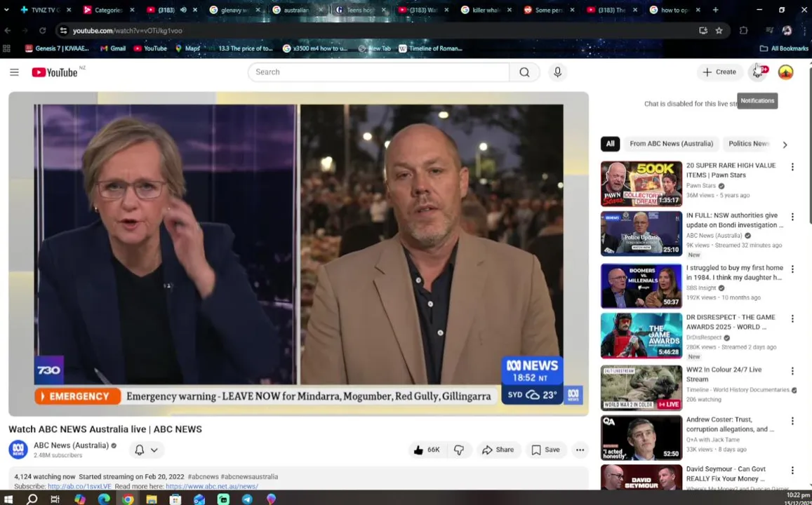812x505 pixels.
Task: Click into the YouTube search field
Action: click(378, 72)
